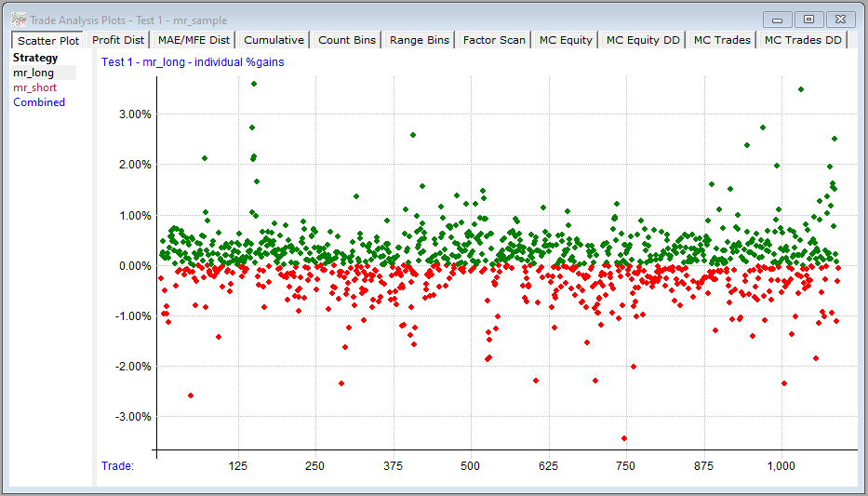Minimize the Trade Analysis Plots window

pyautogui.click(x=777, y=20)
